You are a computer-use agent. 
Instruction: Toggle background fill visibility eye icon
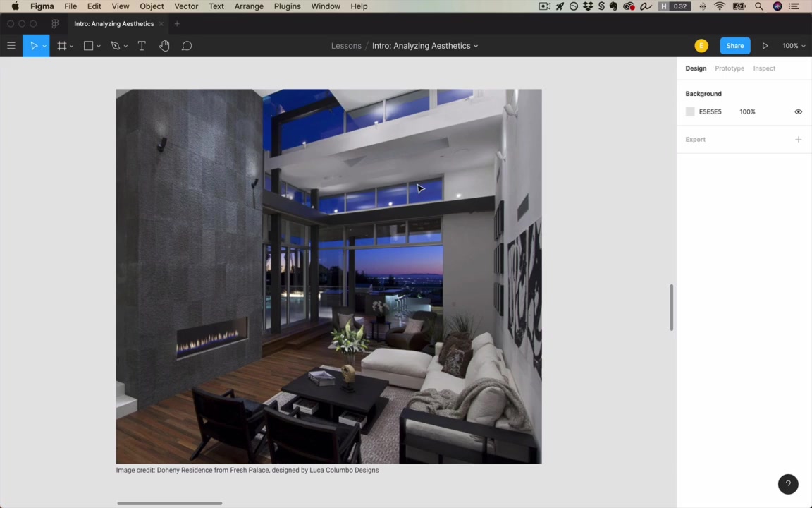[x=798, y=112]
